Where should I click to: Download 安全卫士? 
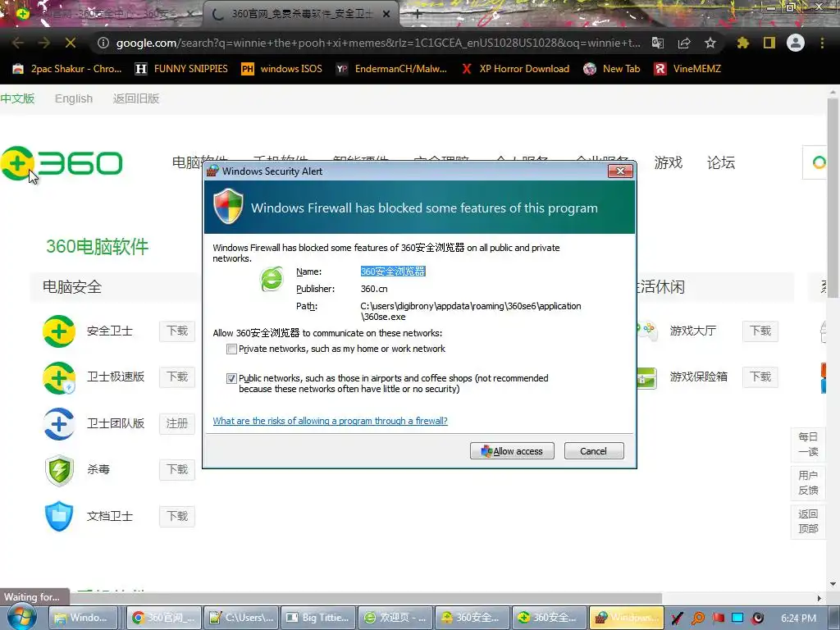177,331
